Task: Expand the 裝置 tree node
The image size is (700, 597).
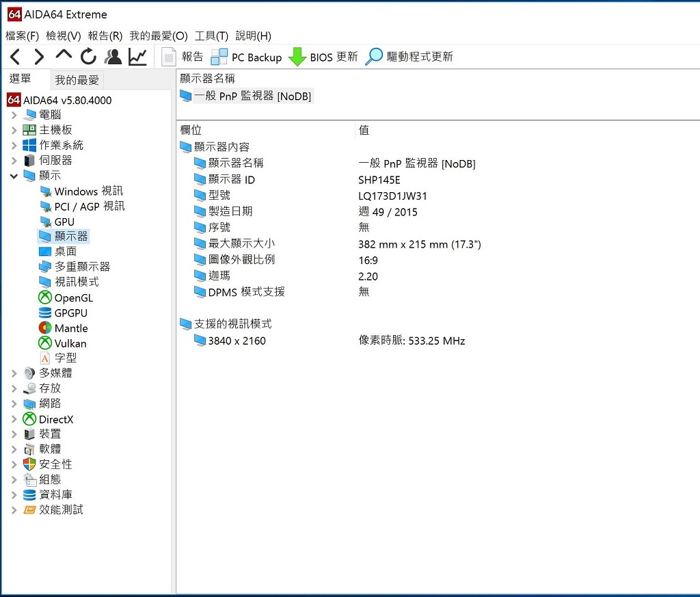Action: tap(14, 434)
